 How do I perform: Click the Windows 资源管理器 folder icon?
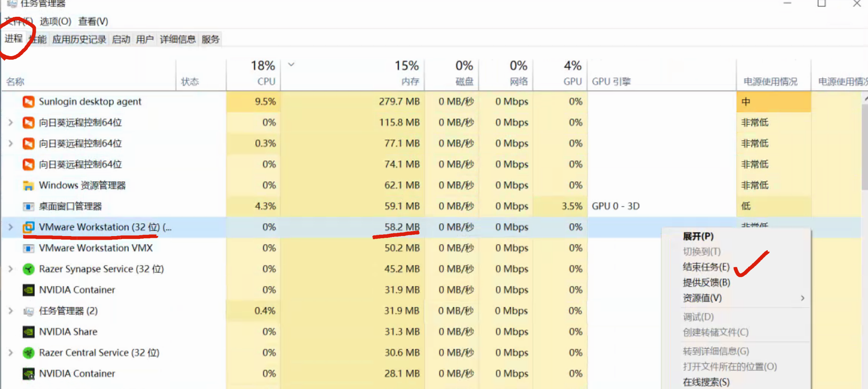[28, 185]
